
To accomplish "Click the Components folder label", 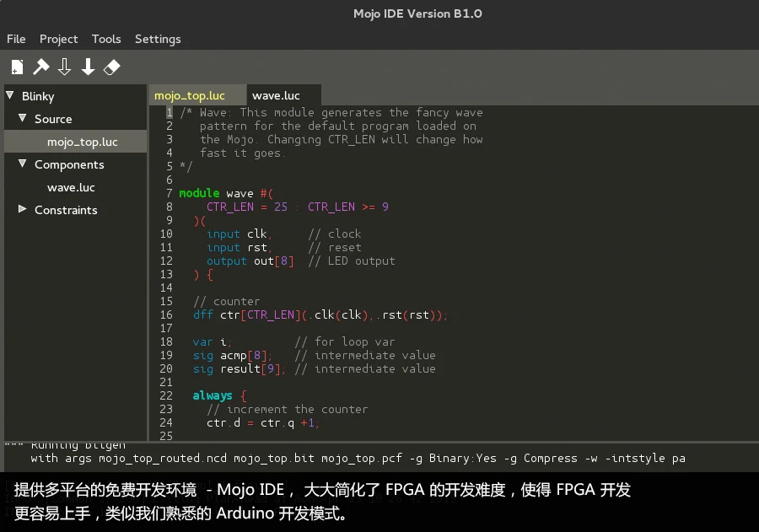I will pos(69,165).
